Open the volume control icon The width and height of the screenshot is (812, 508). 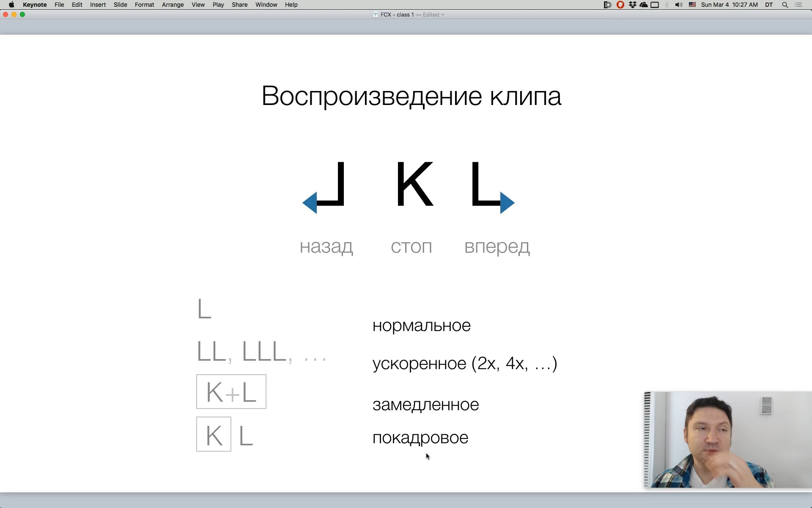click(679, 5)
